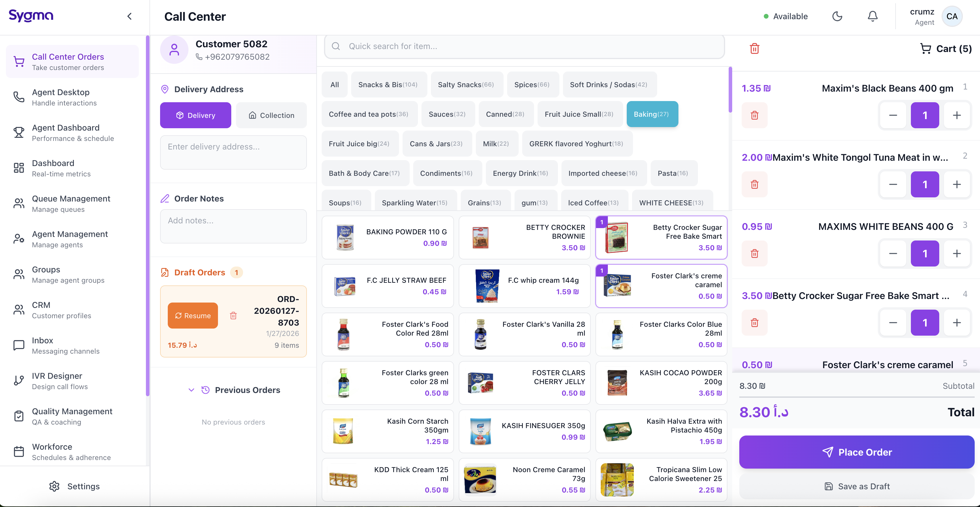The image size is (980, 507).
Task: Select Delivery order type
Action: (196, 115)
